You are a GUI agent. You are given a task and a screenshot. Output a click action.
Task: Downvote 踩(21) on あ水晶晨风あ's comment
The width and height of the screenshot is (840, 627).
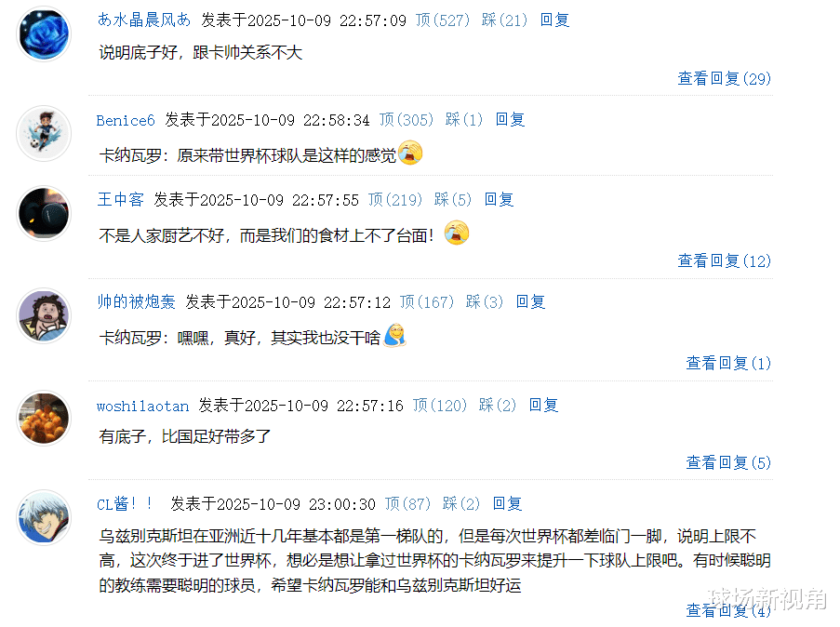(x=504, y=20)
